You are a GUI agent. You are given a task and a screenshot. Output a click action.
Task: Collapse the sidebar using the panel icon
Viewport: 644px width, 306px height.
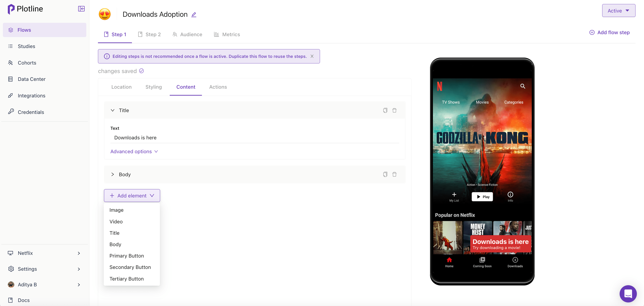(x=81, y=9)
